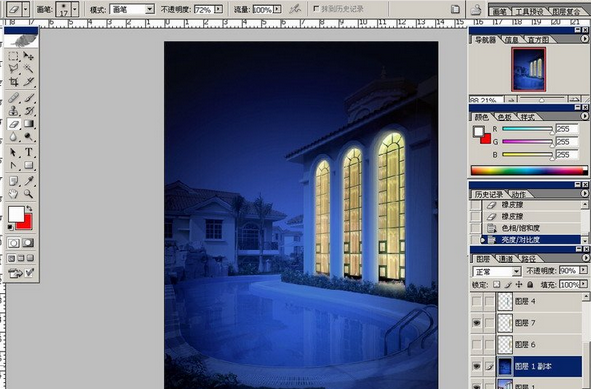Image resolution: width=591 pixels, height=389 pixels.
Task: Show layer 图层 4 visibility box
Action: [477, 301]
